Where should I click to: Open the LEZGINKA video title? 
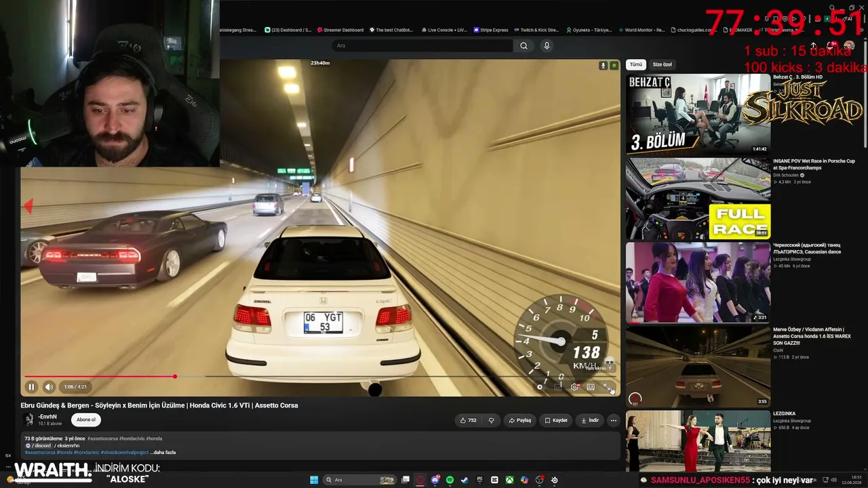coord(785,413)
